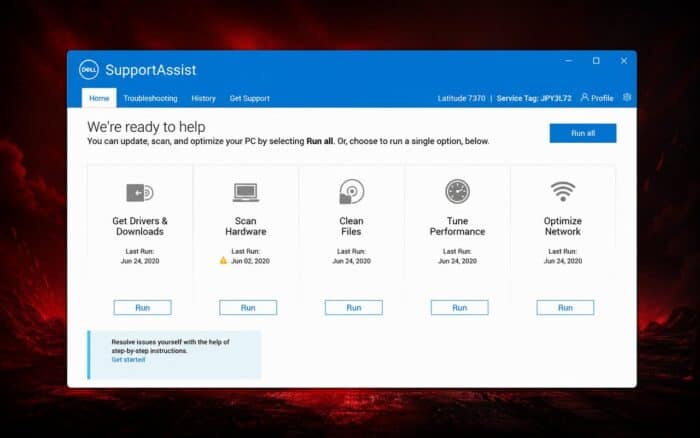Run the Clean Files option
The height and width of the screenshot is (438, 700).
click(x=354, y=308)
